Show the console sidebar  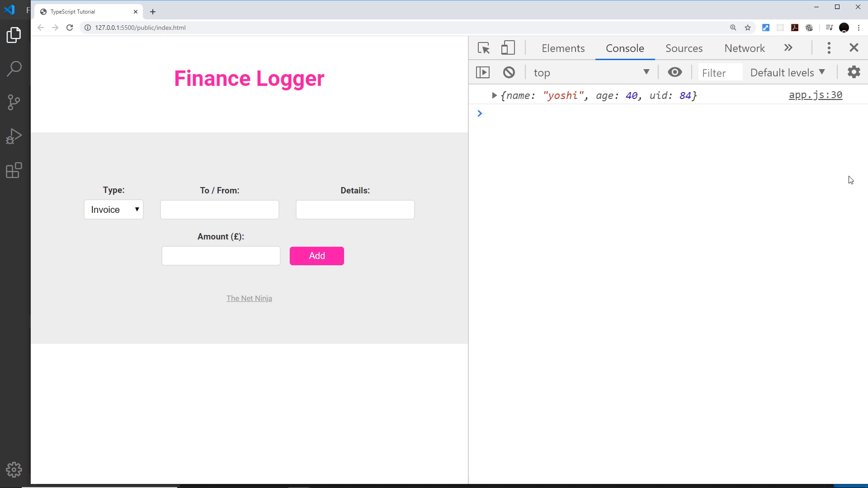483,72
